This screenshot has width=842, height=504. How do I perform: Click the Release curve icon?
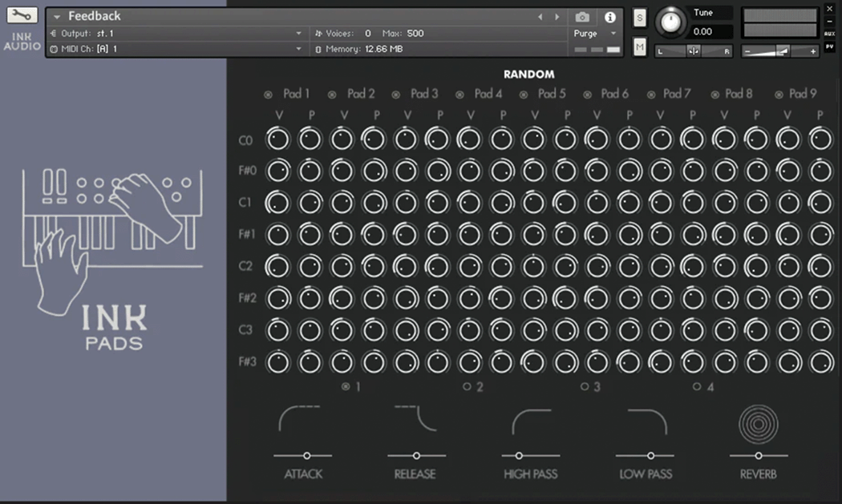[415, 418]
